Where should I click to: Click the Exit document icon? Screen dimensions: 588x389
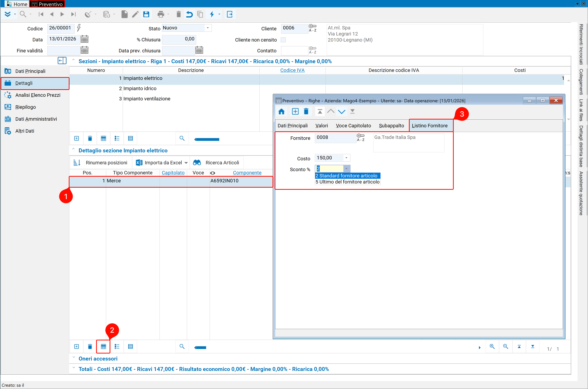pos(230,14)
